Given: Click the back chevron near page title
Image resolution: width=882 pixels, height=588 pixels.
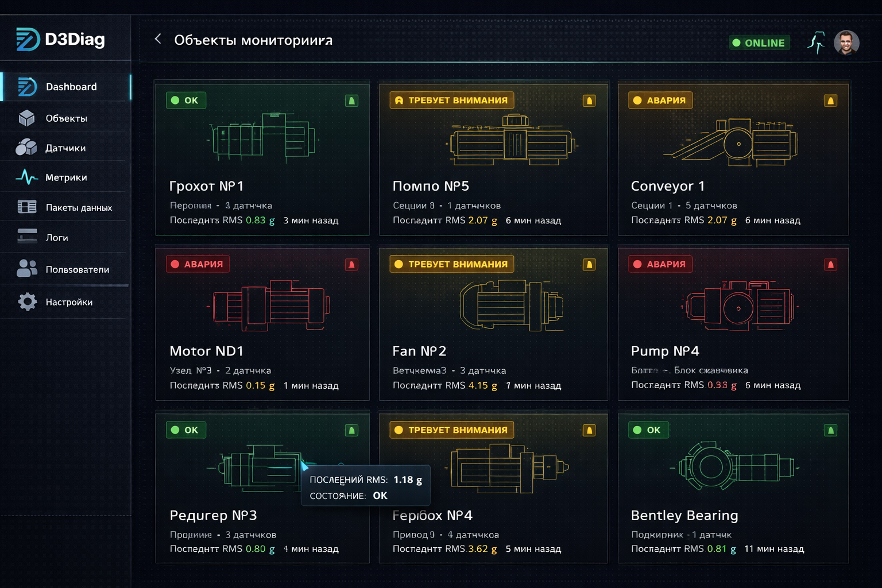Looking at the screenshot, I should tap(157, 39).
